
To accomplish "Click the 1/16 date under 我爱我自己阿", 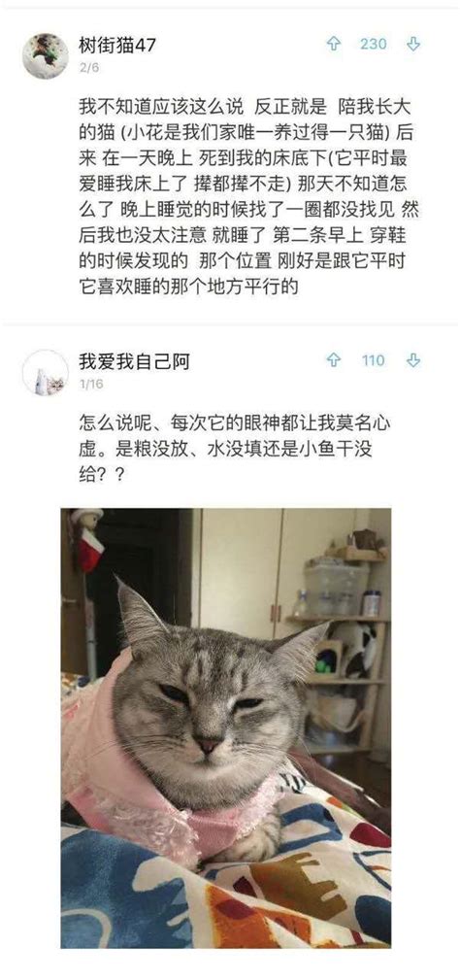I will pos(91,385).
